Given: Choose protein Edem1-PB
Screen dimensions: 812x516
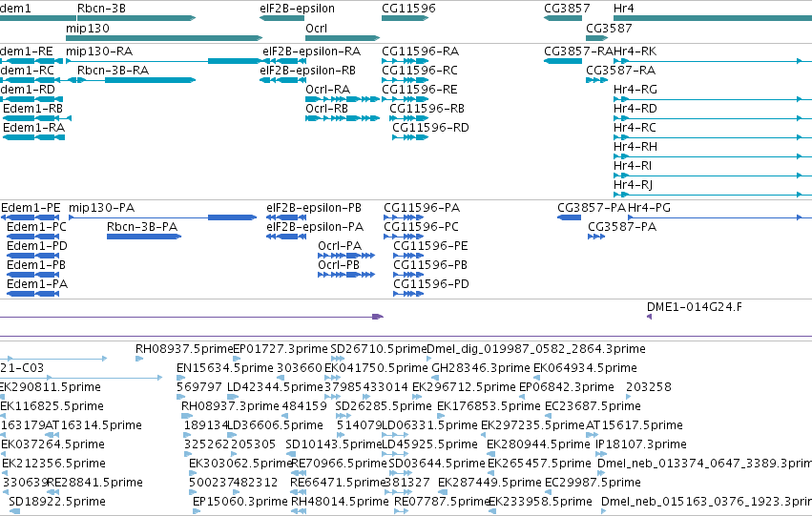Looking at the screenshot, I should [35, 265].
